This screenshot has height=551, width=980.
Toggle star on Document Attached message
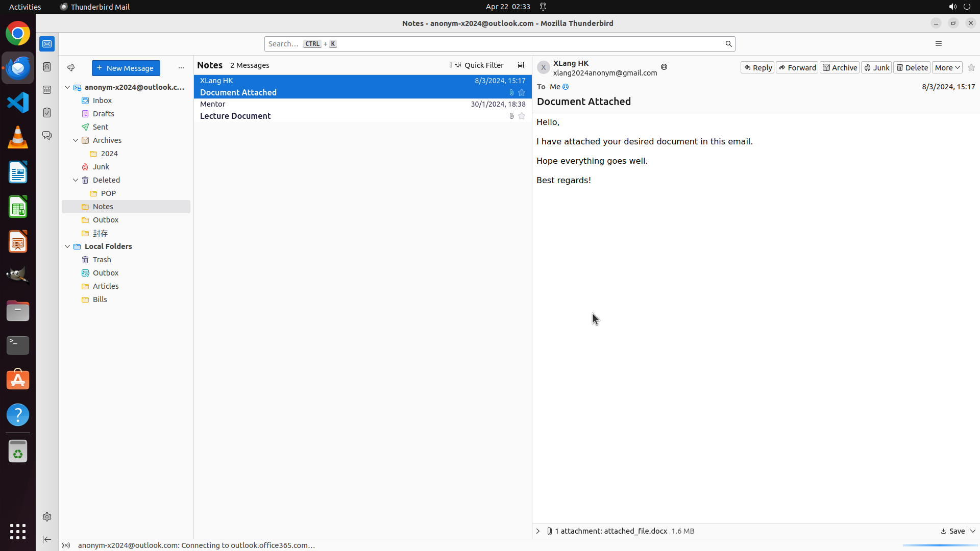click(x=522, y=93)
